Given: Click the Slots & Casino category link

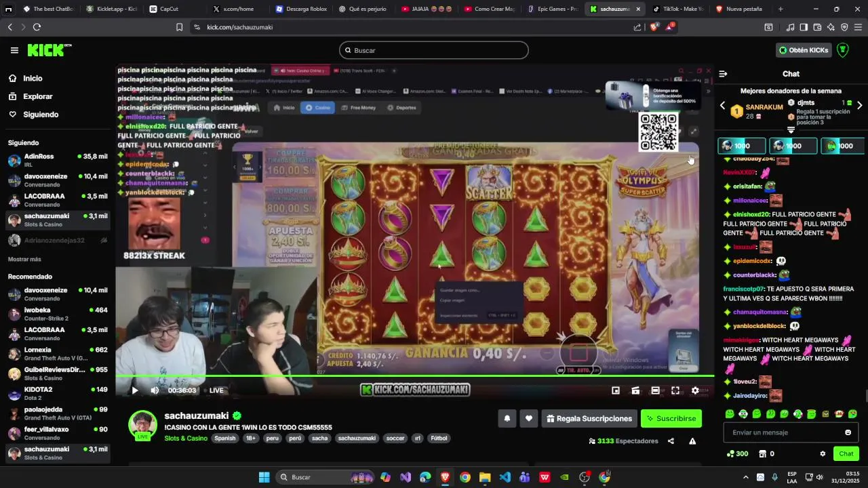Looking at the screenshot, I should (x=186, y=439).
